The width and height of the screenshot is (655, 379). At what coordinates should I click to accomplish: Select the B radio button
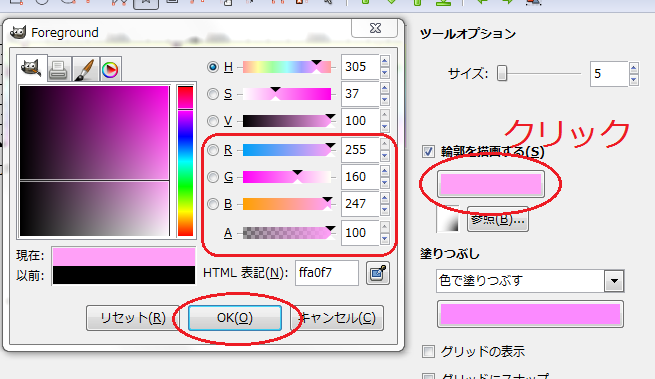coord(213,204)
